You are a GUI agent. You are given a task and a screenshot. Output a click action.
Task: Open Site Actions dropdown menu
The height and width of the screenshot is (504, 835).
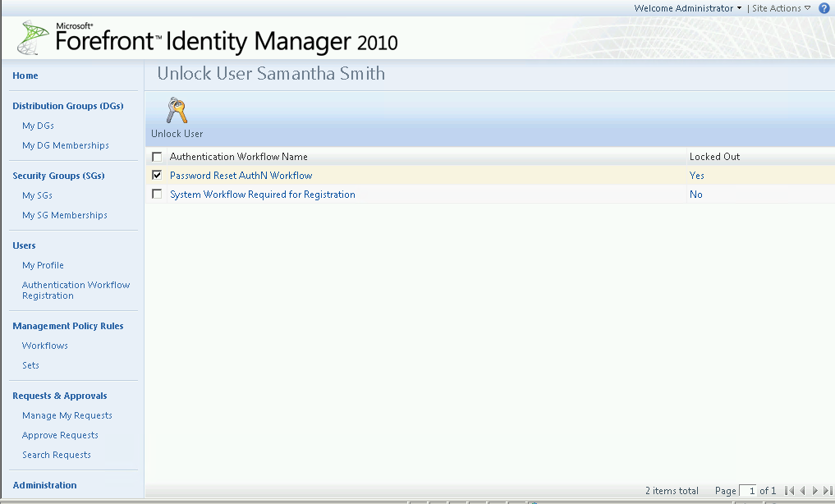781,8
